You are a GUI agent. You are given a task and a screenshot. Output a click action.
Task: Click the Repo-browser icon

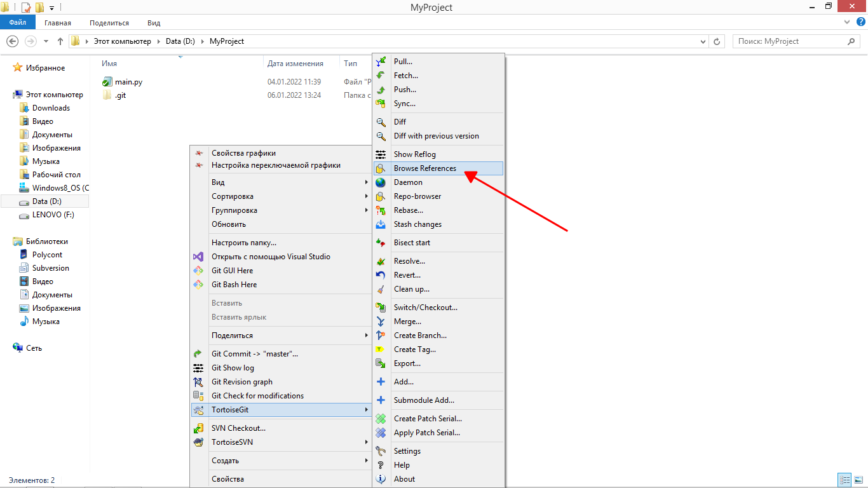pyautogui.click(x=381, y=196)
